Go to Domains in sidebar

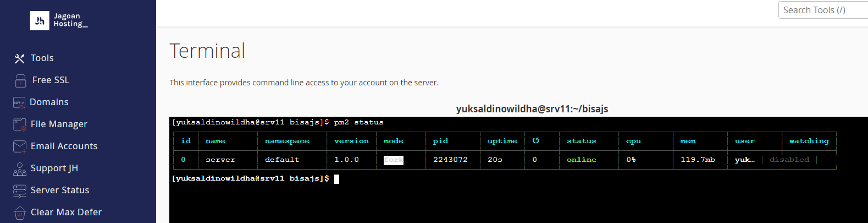(49, 102)
